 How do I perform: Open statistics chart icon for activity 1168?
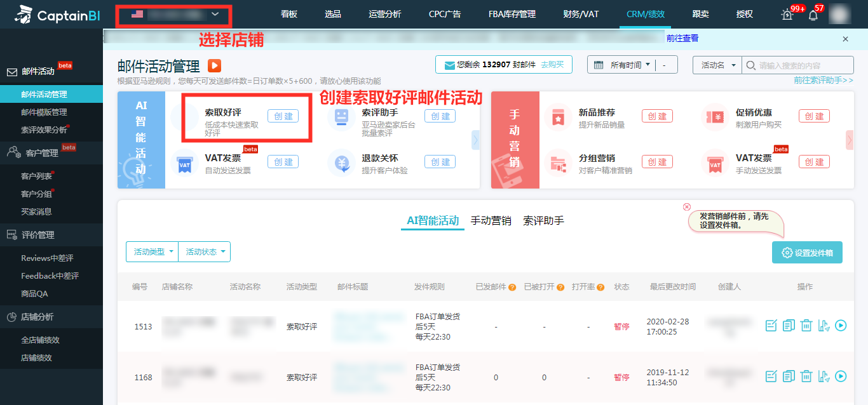click(824, 376)
